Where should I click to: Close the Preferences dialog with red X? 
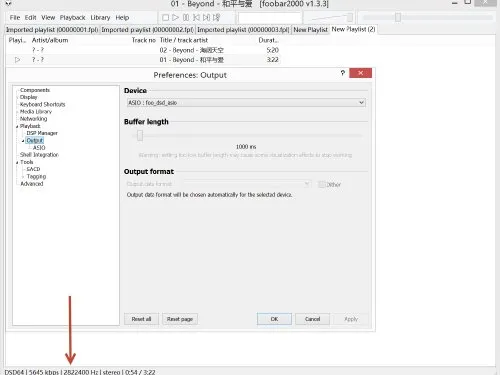coord(360,73)
